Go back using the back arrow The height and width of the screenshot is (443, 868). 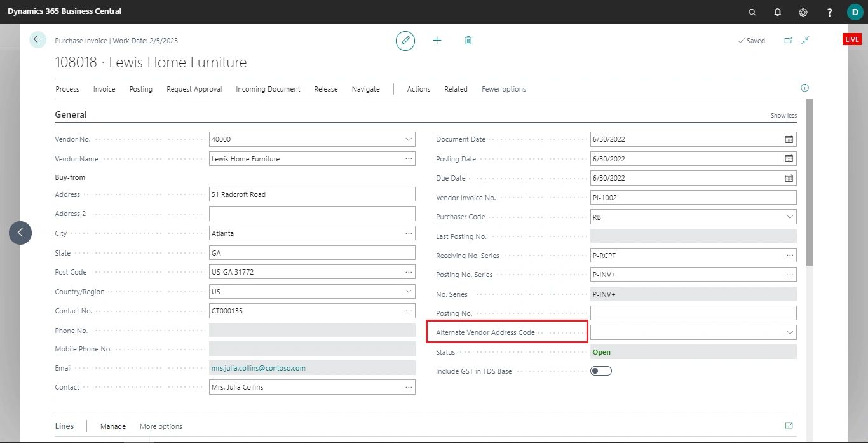[x=37, y=39]
